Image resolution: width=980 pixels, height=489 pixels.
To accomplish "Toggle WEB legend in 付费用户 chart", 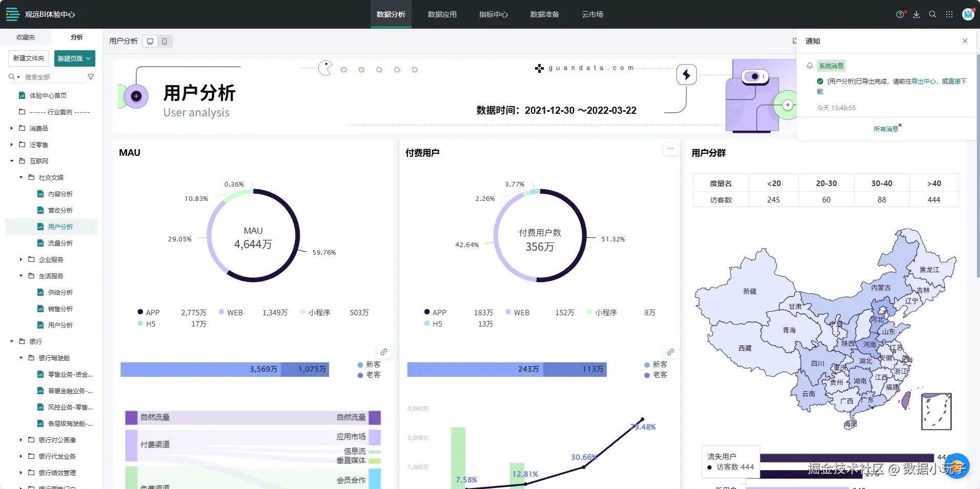I will [517, 312].
